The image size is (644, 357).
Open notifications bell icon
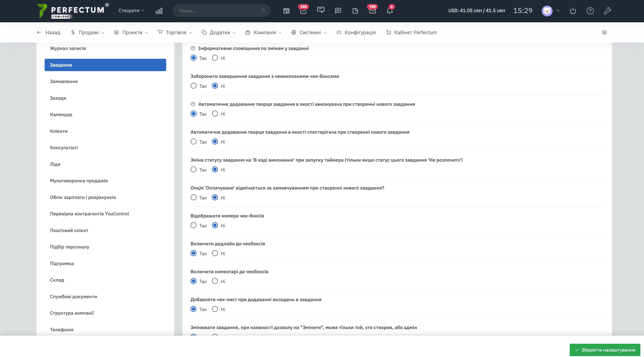pos(390,11)
